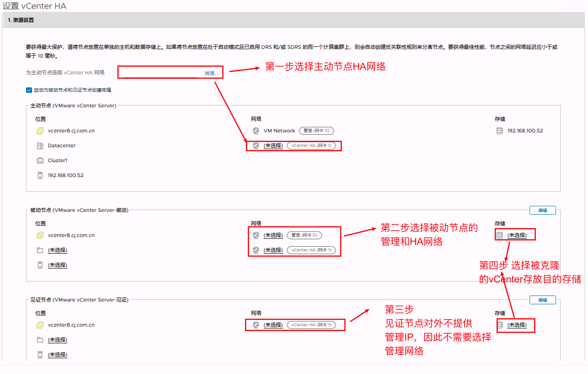This screenshot has height=374, width=588.
Task: Click 编辑 for the witness node
Action: [x=542, y=300]
